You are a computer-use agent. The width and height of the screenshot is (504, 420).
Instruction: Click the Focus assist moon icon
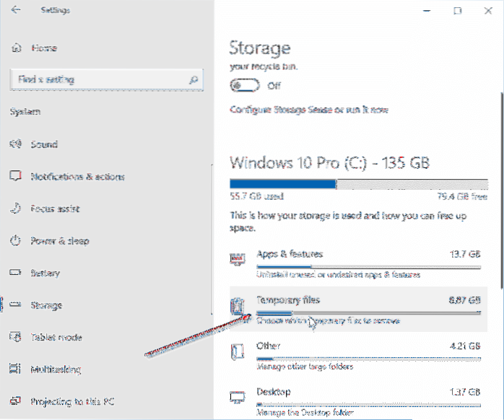(16, 209)
